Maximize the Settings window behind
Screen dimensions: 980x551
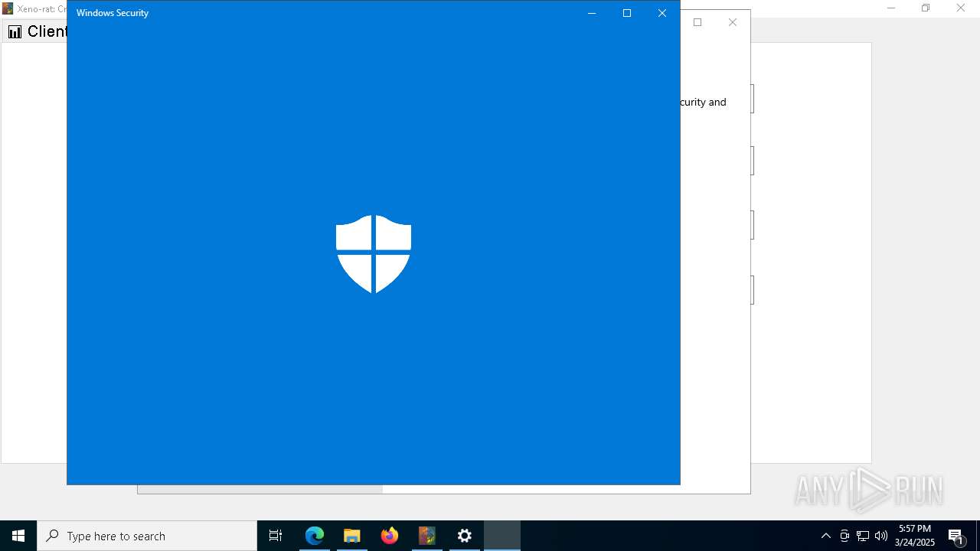(x=697, y=22)
